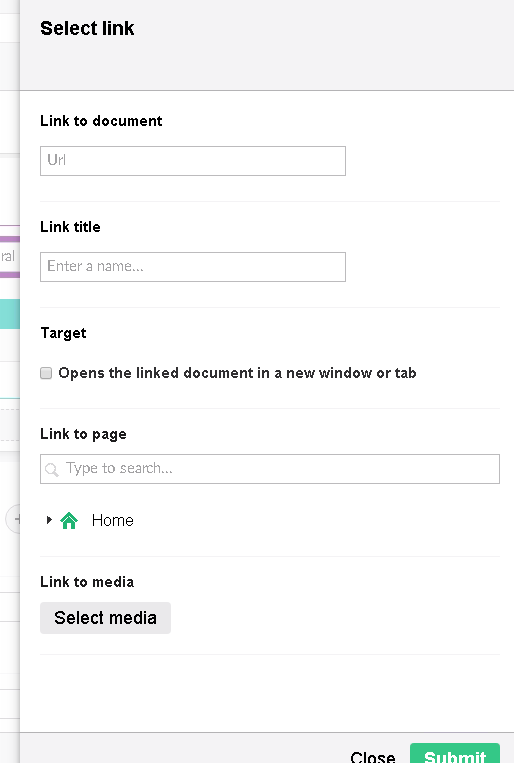Click the 'Link to media' label

click(87, 582)
